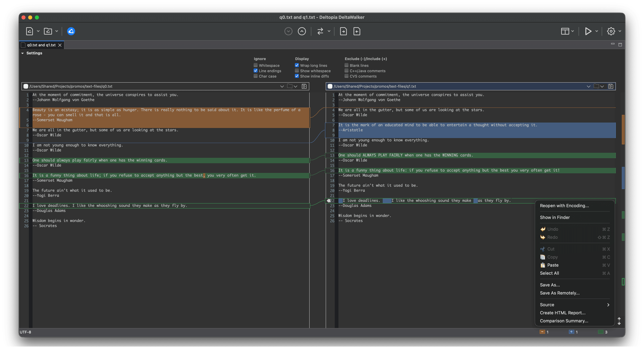The height and width of the screenshot is (362, 644).
Task: Click context menu scroll arrows
Action: tap(619, 321)
